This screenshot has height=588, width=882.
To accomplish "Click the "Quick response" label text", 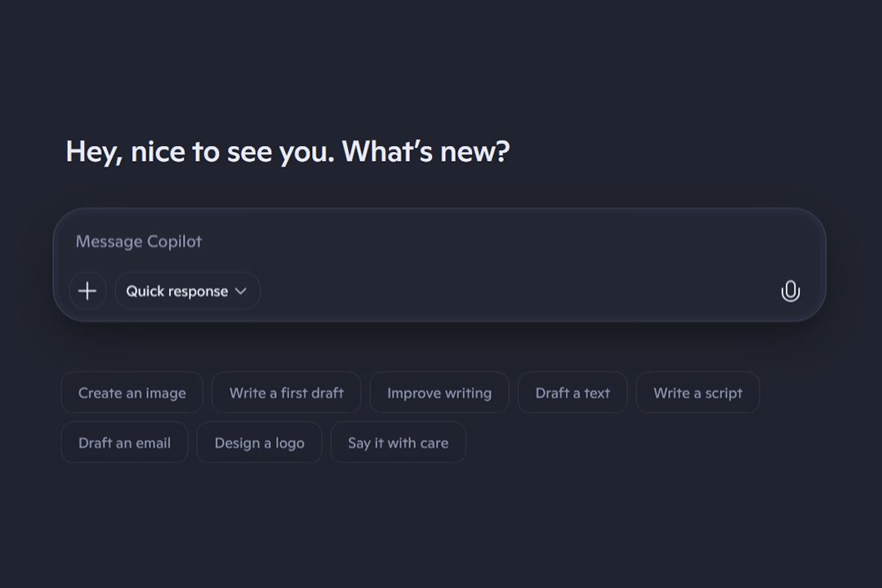I will tap(176, 292).
